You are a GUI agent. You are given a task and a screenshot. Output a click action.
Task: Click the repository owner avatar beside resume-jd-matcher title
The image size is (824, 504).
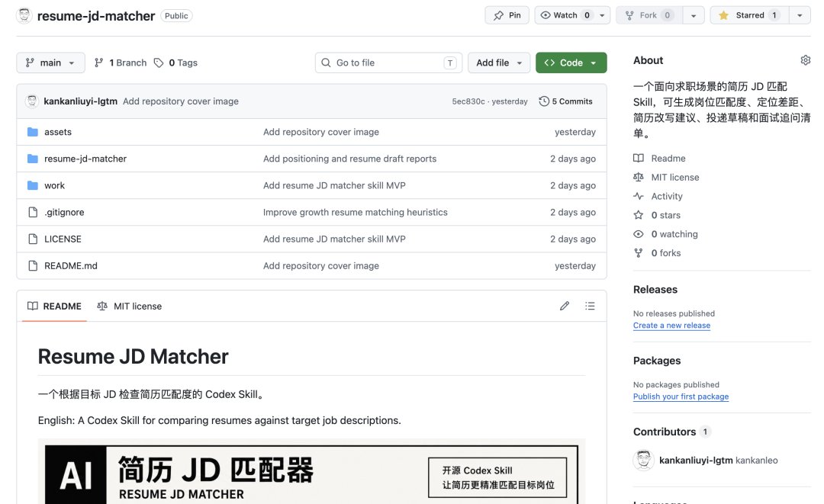pyautogui.click(x=24, y=16)
